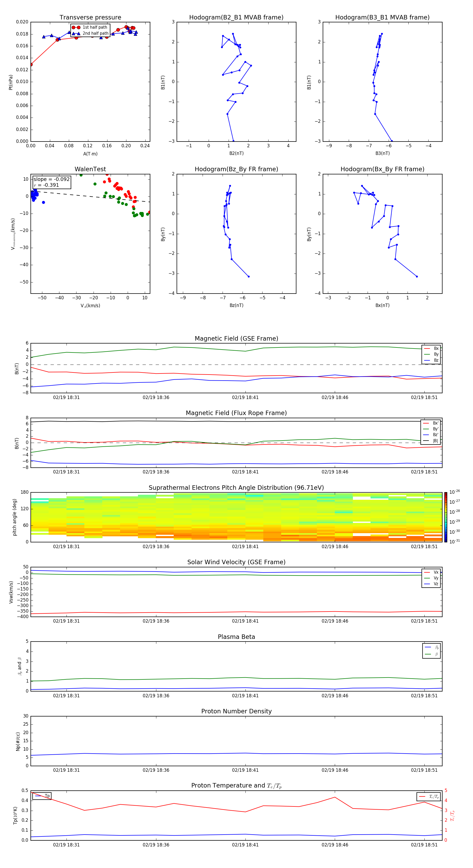The image size is (473, 868).
Task: Select the Te/Tp legend entry
Action: [429, 796]
